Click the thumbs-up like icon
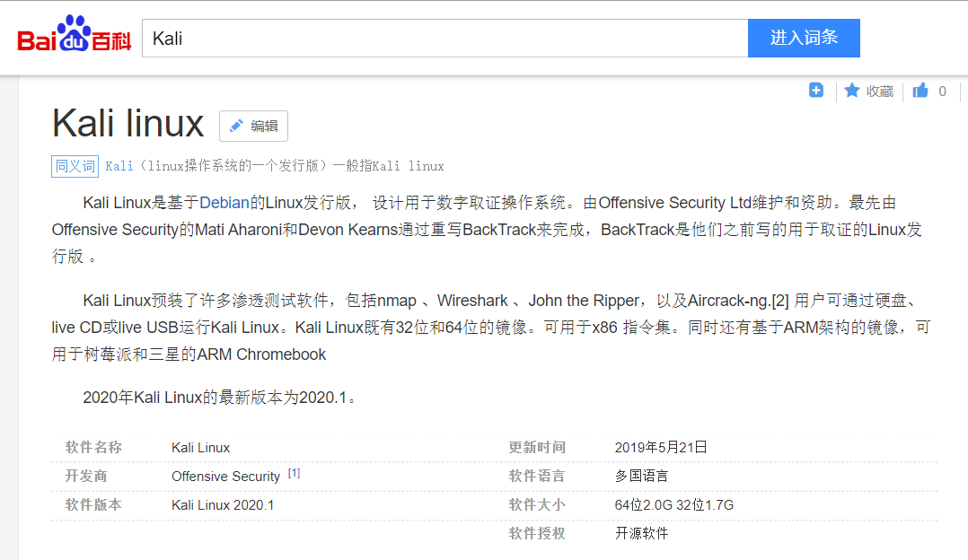This screenshot has width=968, height=560. [x=920, y=90]
